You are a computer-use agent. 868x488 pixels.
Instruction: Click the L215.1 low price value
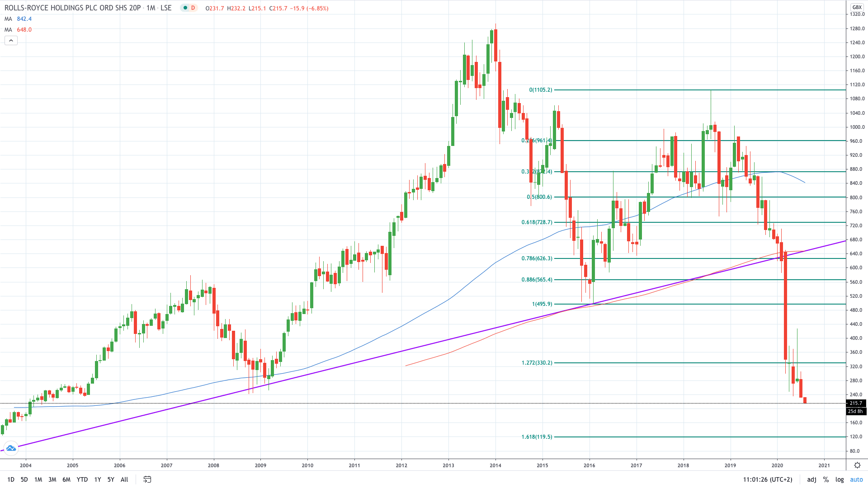(x=257, y=9)
